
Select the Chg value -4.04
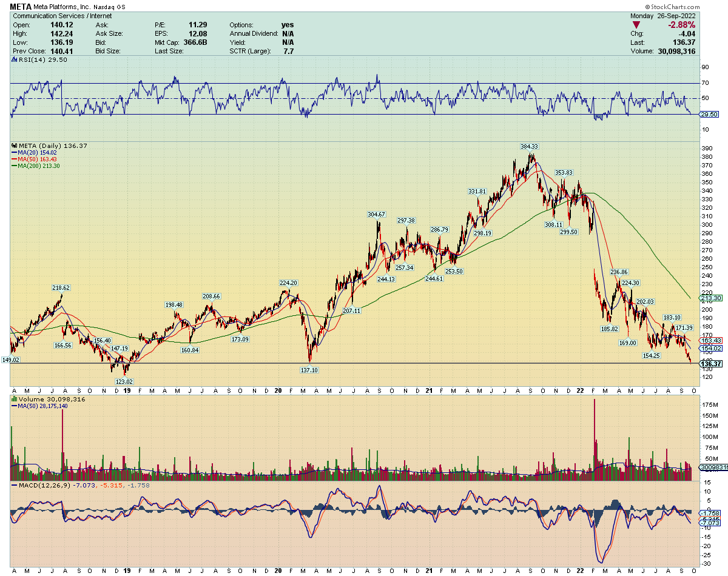687,33
